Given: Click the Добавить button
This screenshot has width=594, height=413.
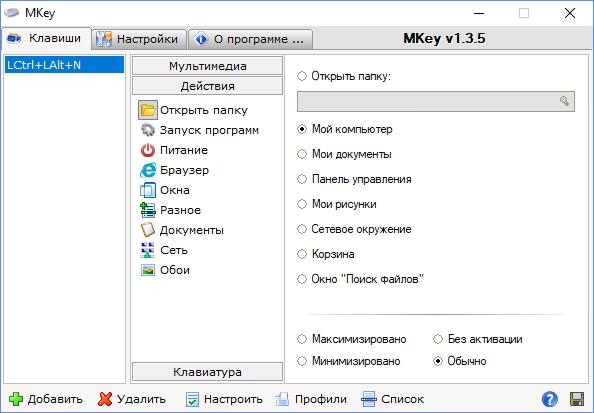Looking at the screenshot, I should (45, 399).
